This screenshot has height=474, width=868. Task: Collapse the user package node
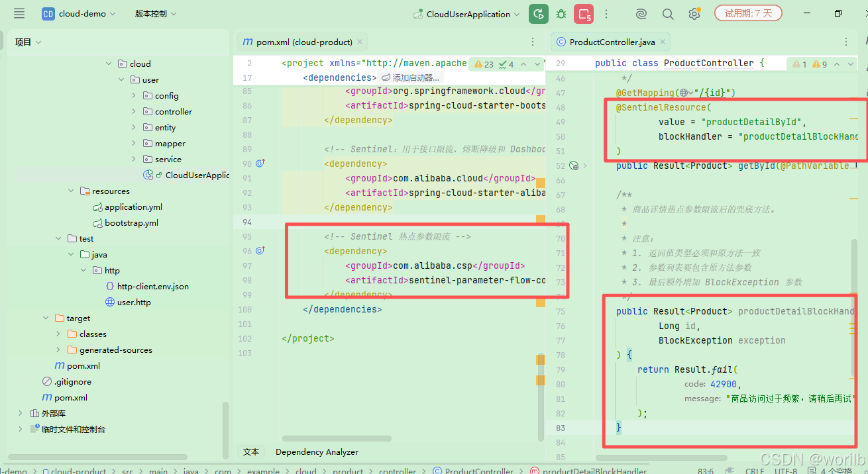121,80
